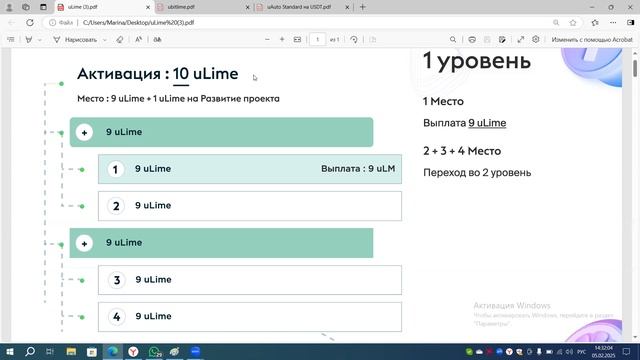Open the browser profile icon

tap(9, 7)
